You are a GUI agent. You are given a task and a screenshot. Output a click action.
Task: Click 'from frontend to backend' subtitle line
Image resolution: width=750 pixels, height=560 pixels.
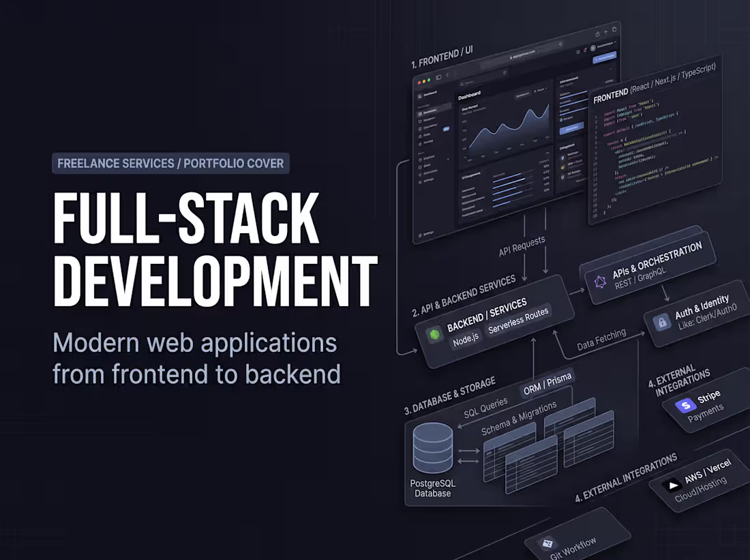(196, 374)
